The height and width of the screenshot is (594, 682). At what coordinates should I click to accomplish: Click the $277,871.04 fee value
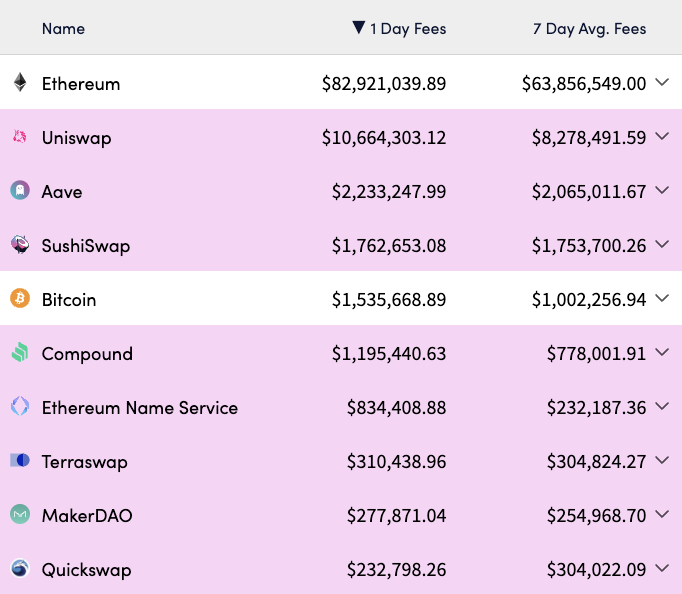(x=397, y=516)
